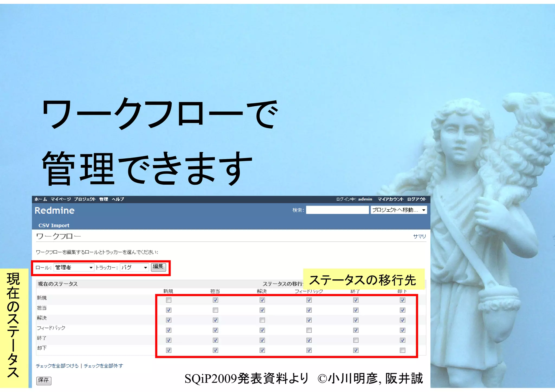Screen dimensions: 555x392
Task: Open the サマリ link
Action: pyautogui.click(x=420, y=236)
